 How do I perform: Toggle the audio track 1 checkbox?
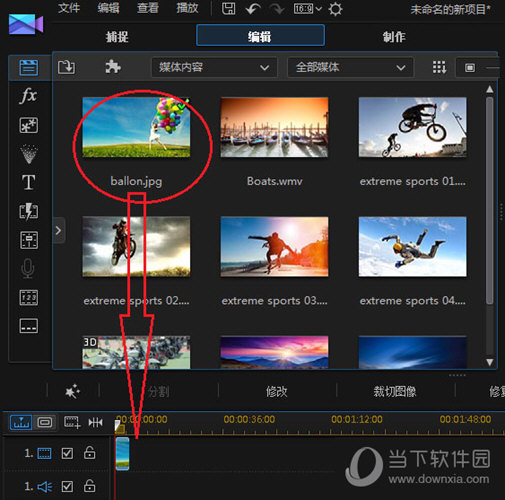pyautogui.click(x=67, y=487)
